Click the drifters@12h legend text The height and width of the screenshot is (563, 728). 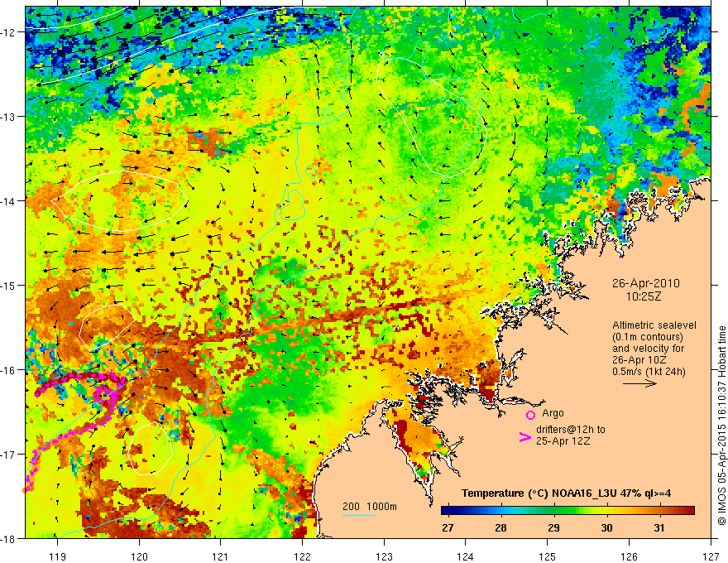[x=571, y=430]
